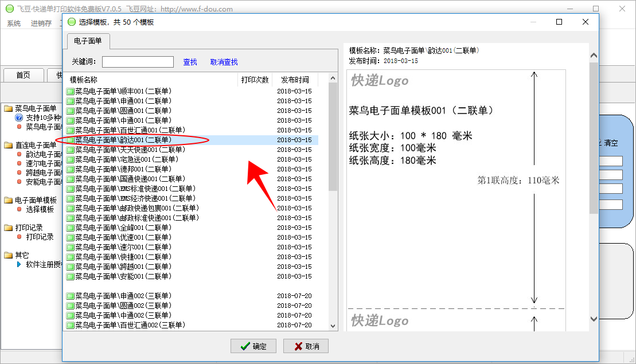The image size is (636, 364).
Task: Click the template list vertical scrollbar thumb
Action: pos(333,137)
